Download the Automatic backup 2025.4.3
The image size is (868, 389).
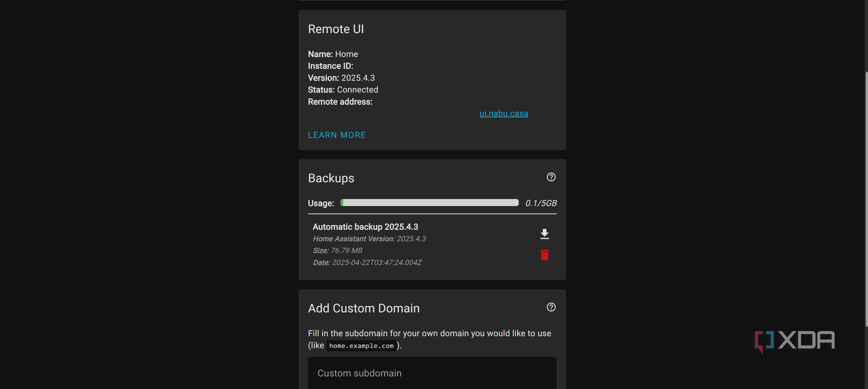point(544,234)
